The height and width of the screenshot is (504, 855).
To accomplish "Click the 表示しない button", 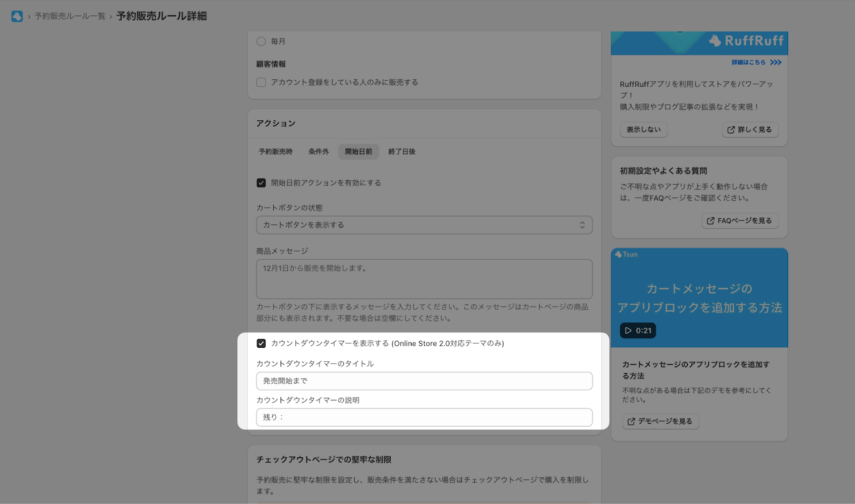I will [x=644, y=130].
